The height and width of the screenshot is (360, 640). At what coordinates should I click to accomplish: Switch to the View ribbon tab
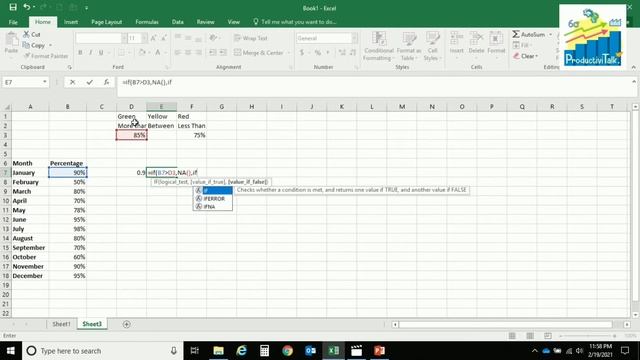click(233, 22)
